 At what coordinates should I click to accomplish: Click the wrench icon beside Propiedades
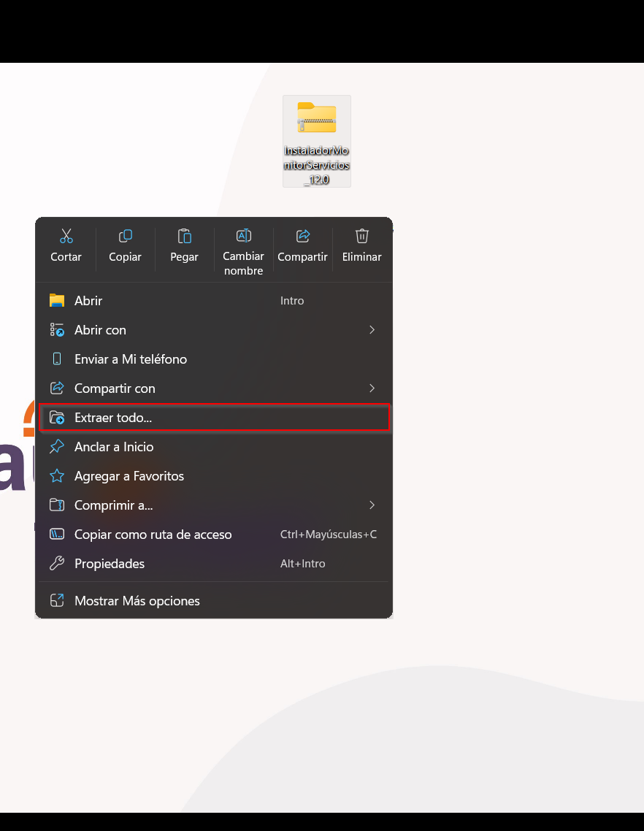(57, 563)
